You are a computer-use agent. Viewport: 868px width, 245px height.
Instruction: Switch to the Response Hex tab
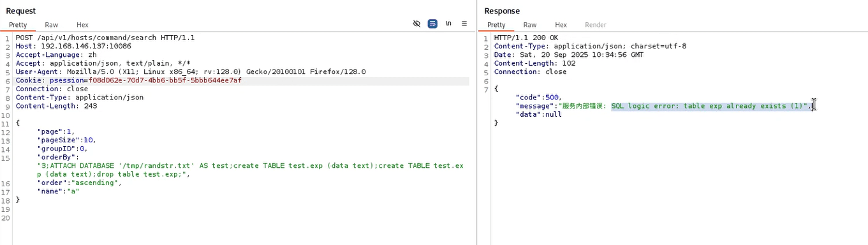[x=561, y=25]
